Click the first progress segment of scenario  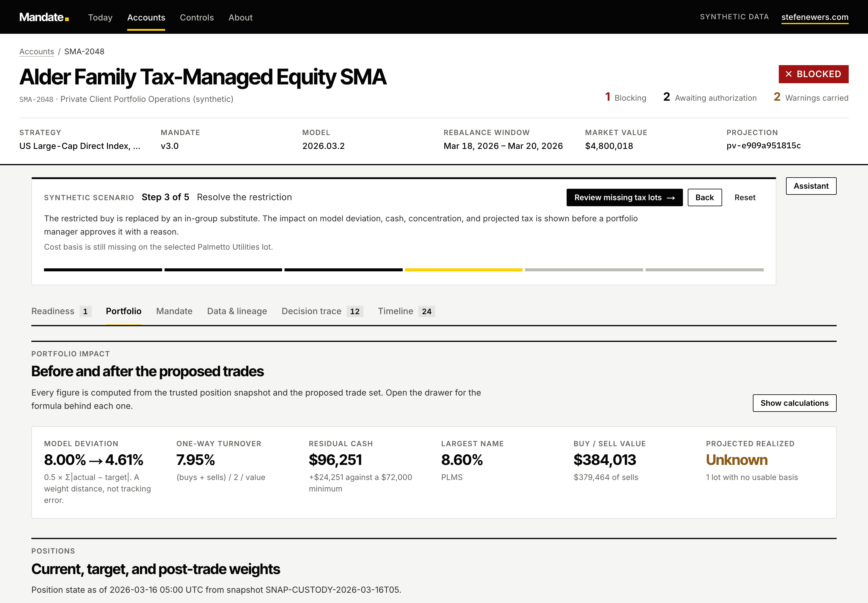pos(103,270)
